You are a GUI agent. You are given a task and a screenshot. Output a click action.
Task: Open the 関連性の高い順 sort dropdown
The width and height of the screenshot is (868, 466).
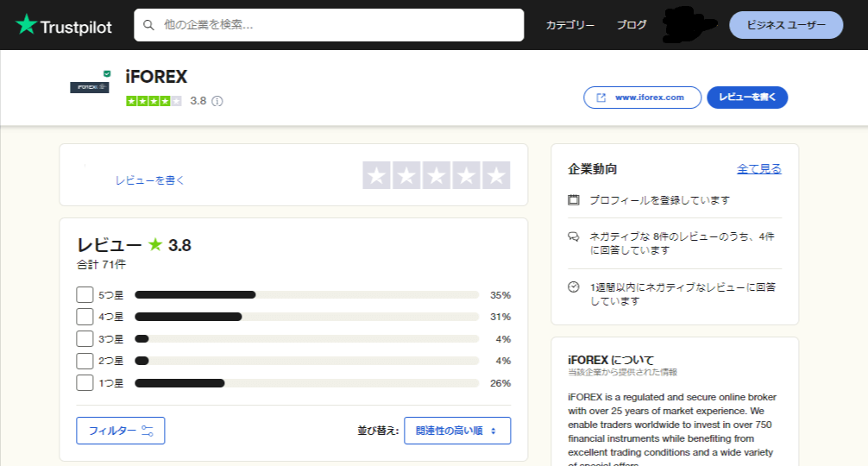coord(456,431)
